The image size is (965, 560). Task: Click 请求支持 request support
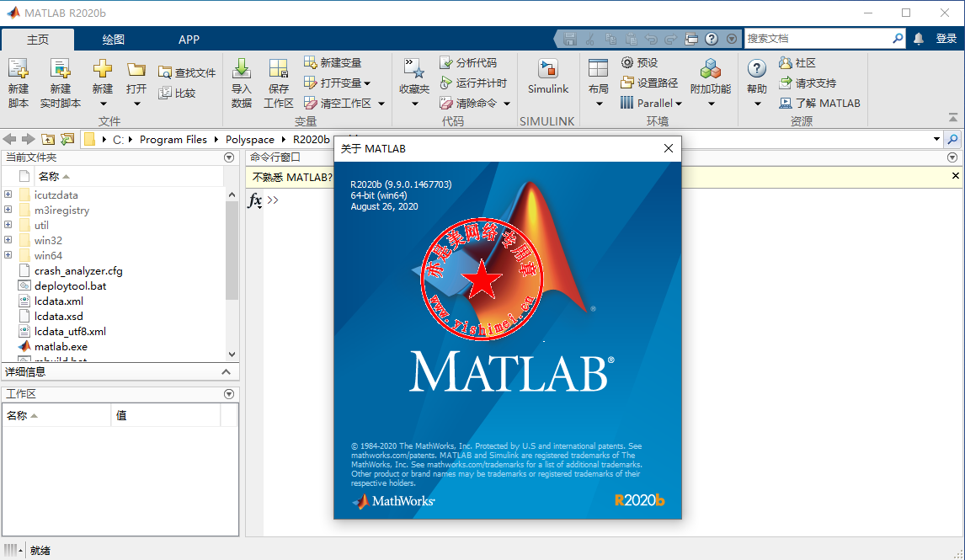pos(808,83)
